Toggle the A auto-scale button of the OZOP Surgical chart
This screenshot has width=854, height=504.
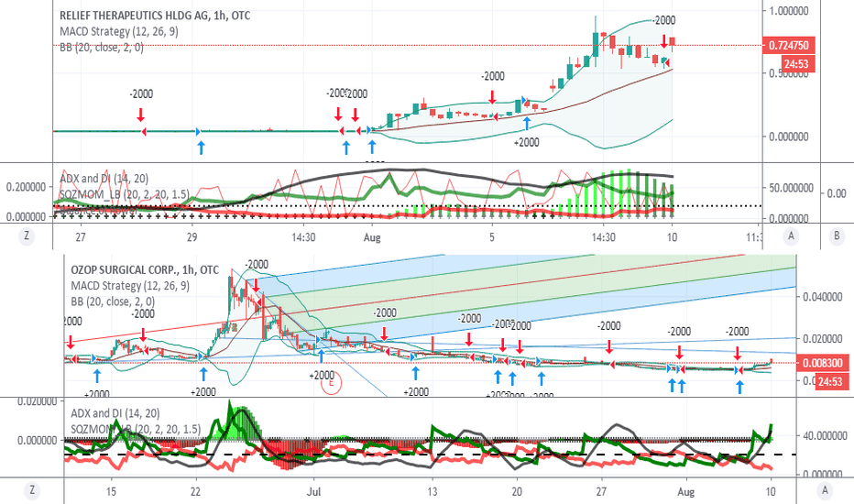825,490
